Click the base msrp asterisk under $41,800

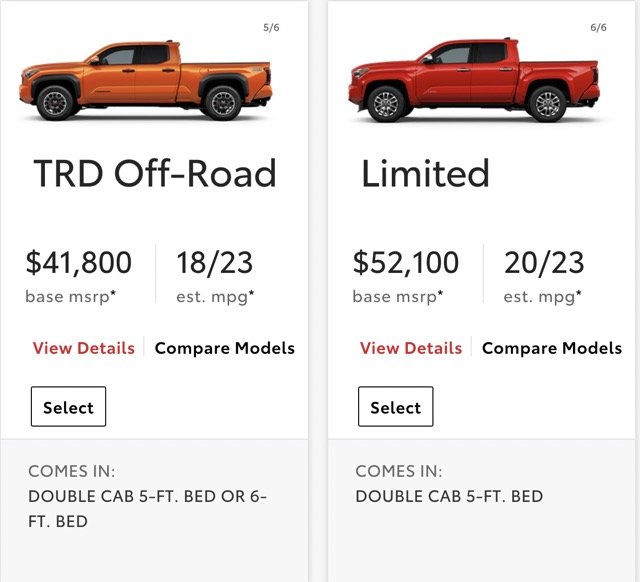[x=113, y=292]
